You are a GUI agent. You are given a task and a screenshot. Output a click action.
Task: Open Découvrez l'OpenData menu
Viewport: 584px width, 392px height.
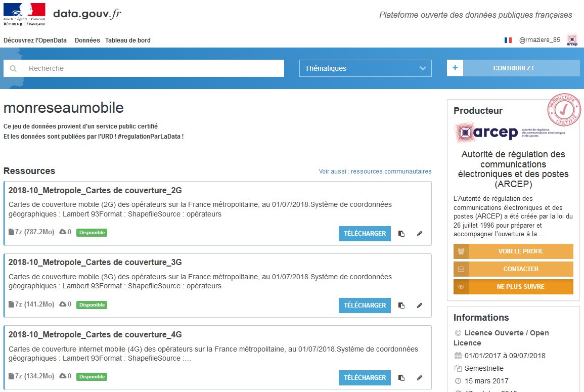pos(35,40)
